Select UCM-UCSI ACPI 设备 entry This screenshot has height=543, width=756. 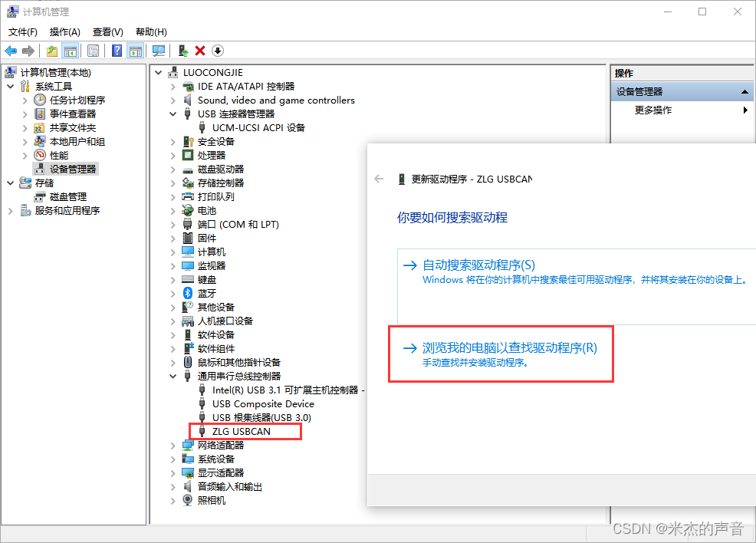258,128
